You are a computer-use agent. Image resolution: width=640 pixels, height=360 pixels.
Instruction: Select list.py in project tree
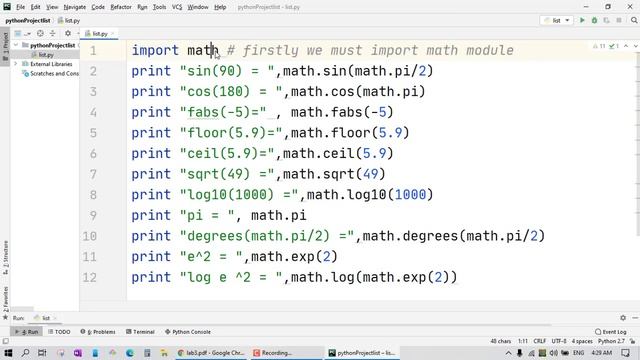click(x=46, y=55)
